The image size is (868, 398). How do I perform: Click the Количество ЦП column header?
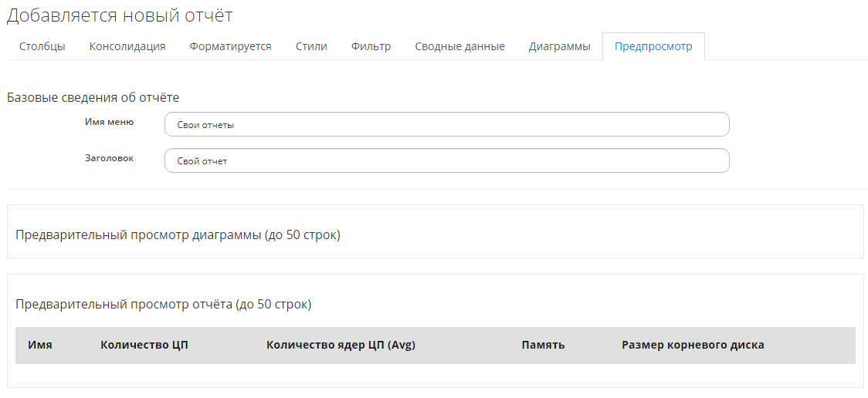pyautogui.click(x=144, y=345)
